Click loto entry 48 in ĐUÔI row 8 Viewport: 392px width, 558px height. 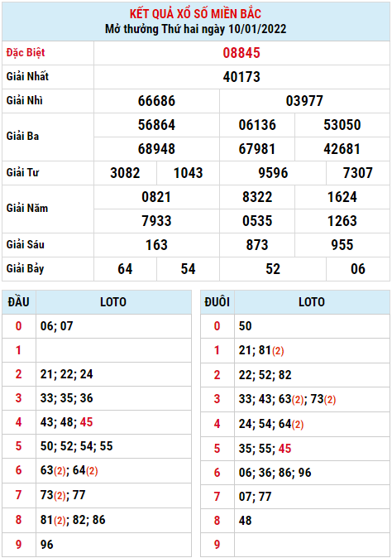tap(246, 521)
